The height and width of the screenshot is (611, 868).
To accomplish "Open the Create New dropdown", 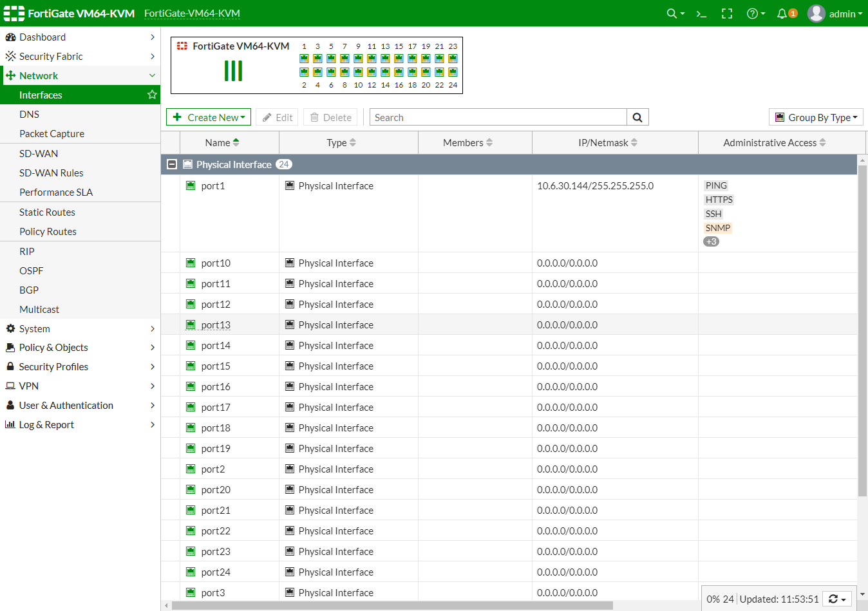I will point(209,117).
